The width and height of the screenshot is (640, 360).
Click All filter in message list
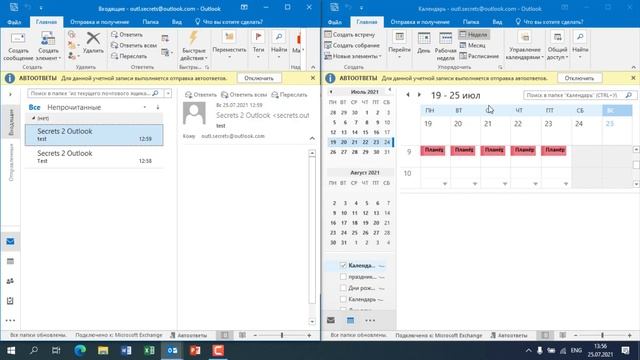34,107
